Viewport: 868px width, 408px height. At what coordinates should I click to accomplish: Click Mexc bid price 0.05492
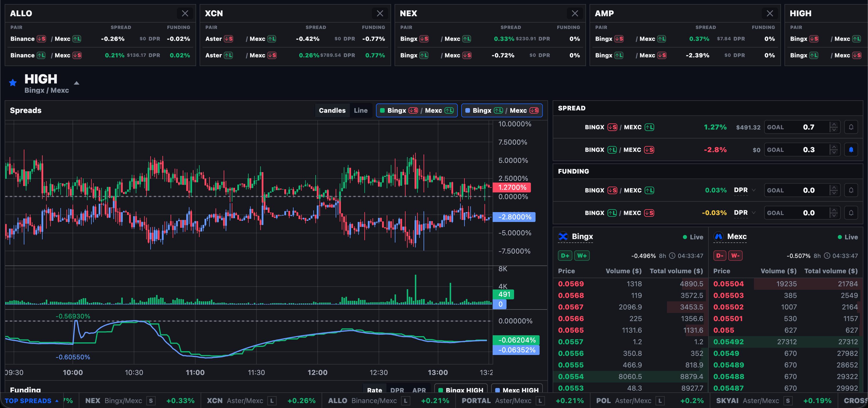[728, 342]
